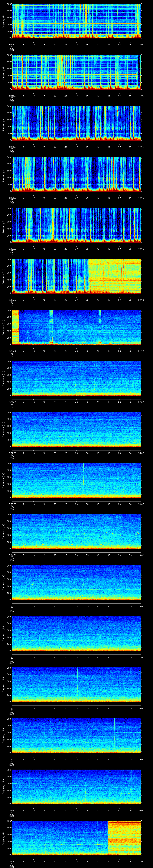Open the spectrogram panel starting at 13:25:00
This screenshot has height=868, width=153.
[77, 582]
